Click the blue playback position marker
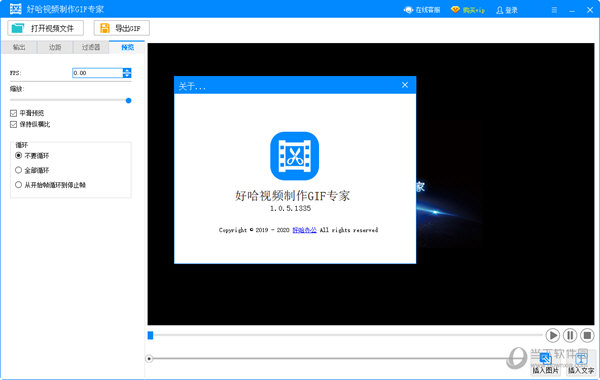The height and width of the screenshot is (380, 600). click(150, 335)
